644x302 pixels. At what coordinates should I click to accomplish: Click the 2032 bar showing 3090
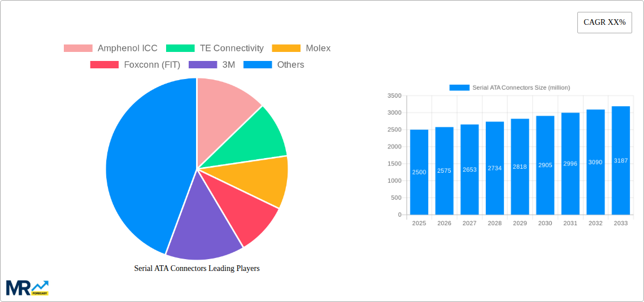(x=595, y=162)
